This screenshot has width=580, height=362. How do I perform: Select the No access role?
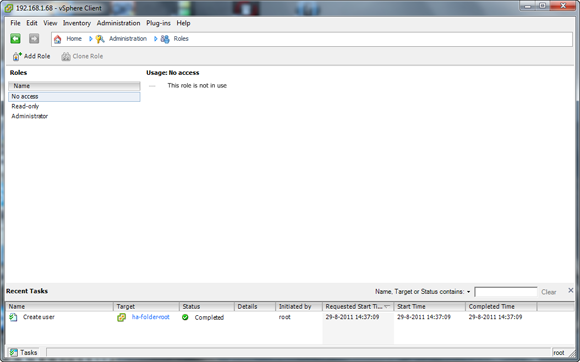pyautogui.click(x=74, y=97)
